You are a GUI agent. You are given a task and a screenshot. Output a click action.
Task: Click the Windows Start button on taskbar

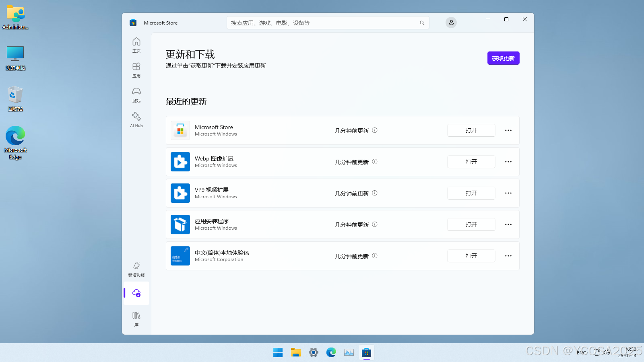tap(278, 353)
